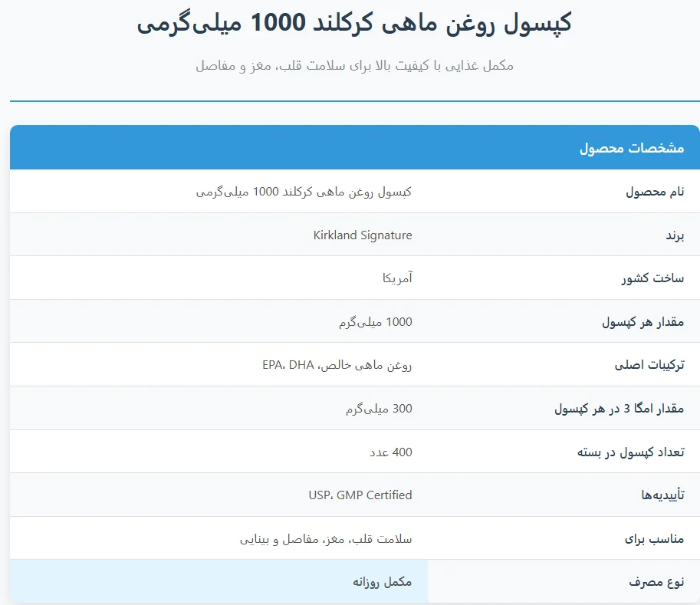Screen dimensions: 700x605
Task: Select the 'مقدار هر کپسول' row label
Action: pos(642,322)
